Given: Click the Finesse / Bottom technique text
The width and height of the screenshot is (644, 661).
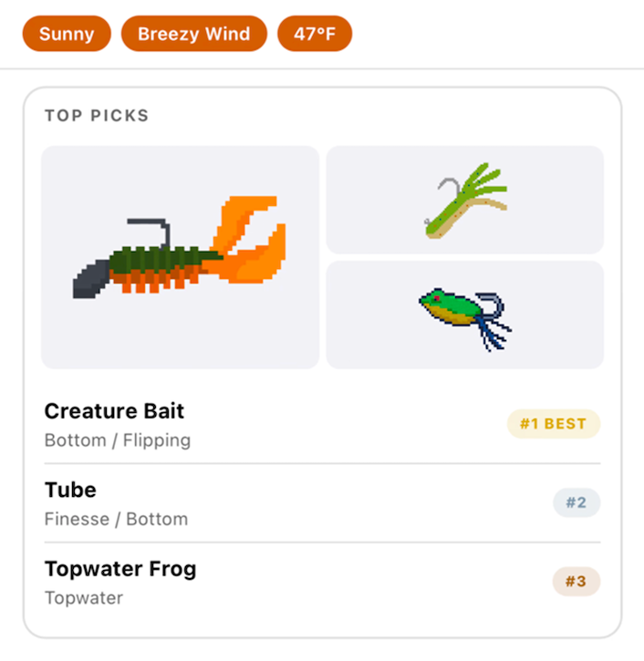Looking at the screenshot, I should coord(116,519).
